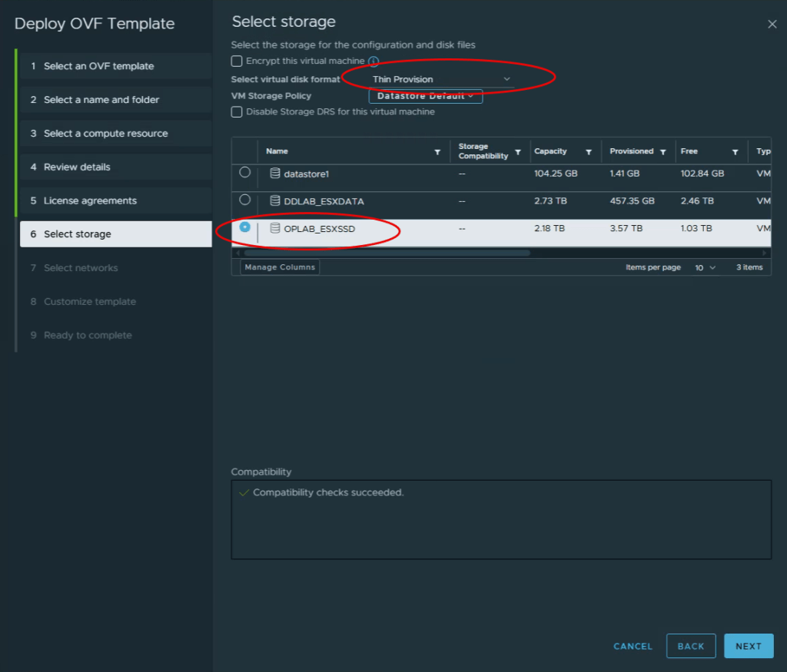
Task: Close the Deploy OVF Template dialog
Action: click(x=772, y=24)
